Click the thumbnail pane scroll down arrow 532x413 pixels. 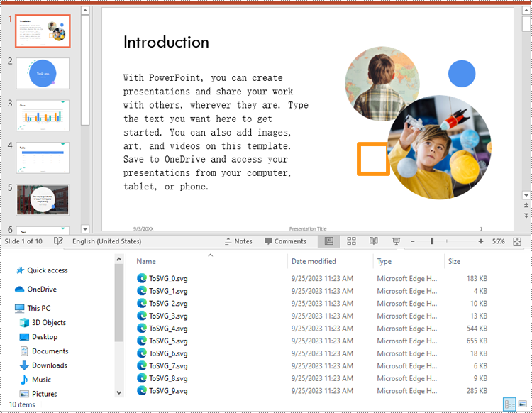pos(85,229)
